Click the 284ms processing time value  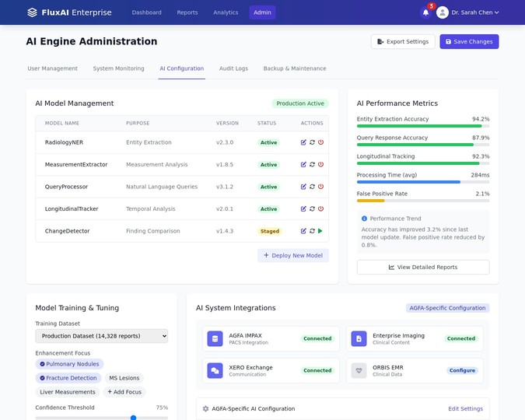pos(480,175)
